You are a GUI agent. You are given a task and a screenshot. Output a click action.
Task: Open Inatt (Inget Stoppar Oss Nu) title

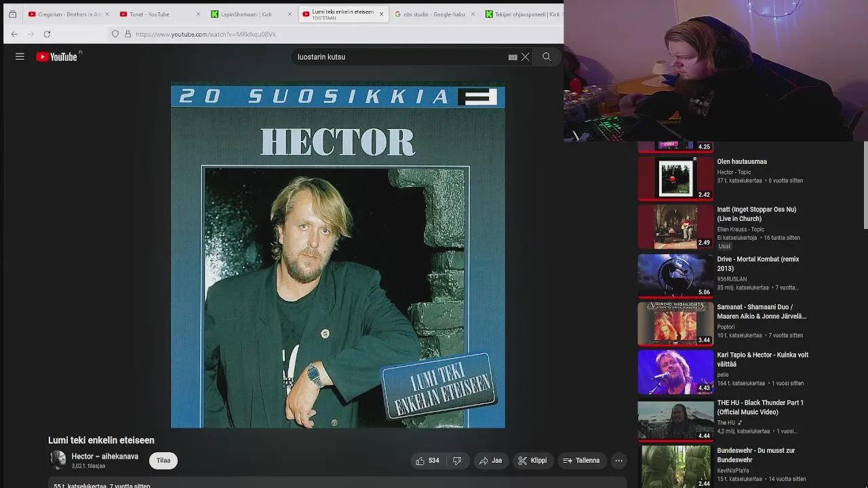coord(757,214)
